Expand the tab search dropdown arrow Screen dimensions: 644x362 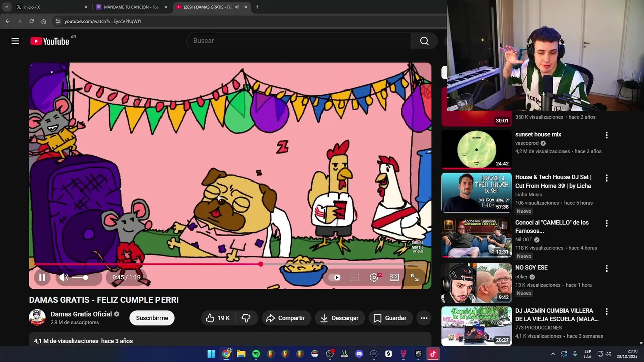click(7, 7)
